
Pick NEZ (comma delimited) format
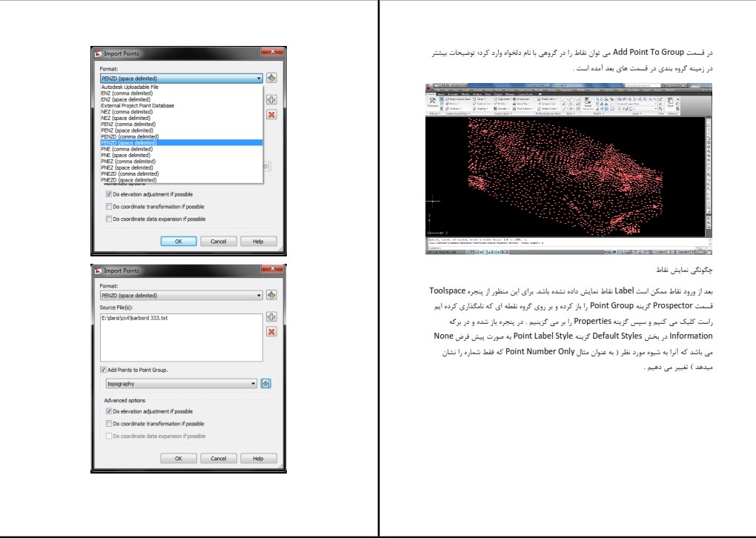tap(182, 112)
